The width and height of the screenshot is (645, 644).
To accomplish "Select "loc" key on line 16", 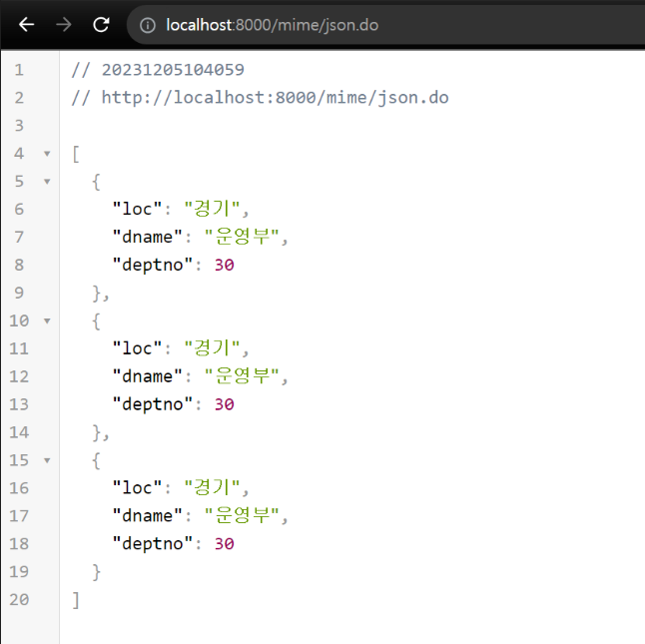I will pyautogui.click(x=137, y=487).
